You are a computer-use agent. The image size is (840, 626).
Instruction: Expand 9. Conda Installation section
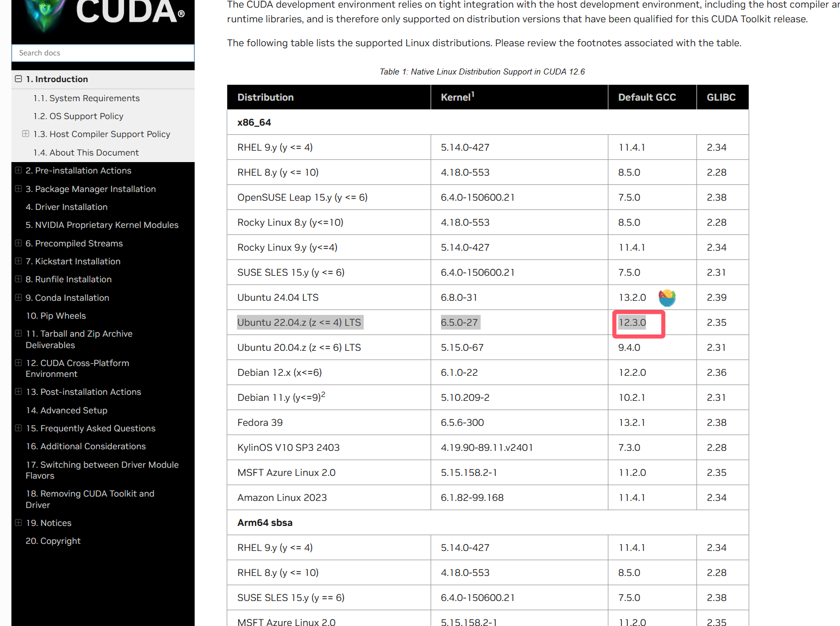18,297
